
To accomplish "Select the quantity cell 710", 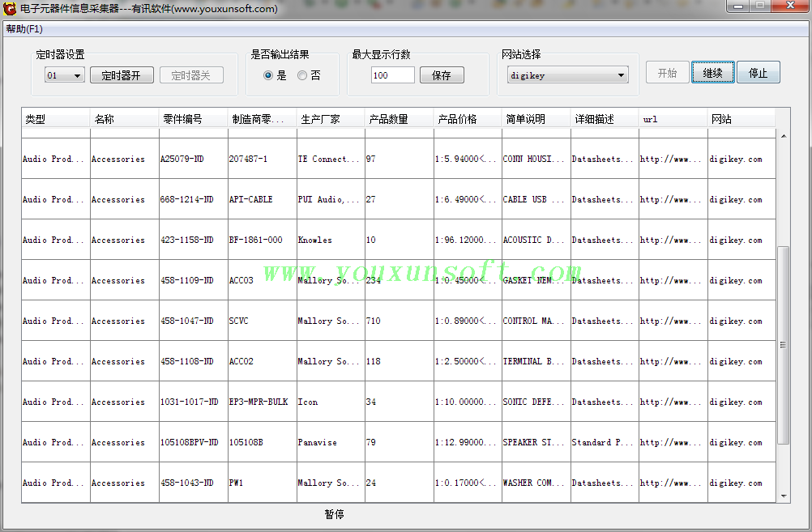I will (x=400, y=321).
